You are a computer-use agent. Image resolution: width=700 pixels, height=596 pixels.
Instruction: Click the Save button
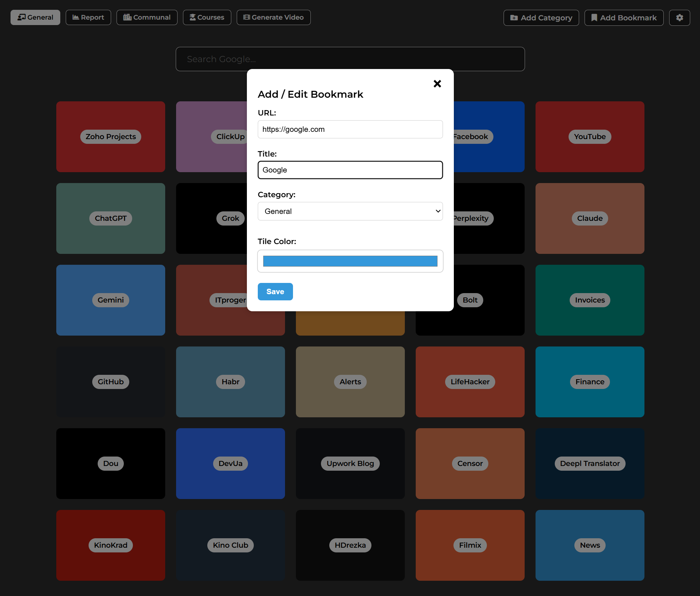point(275,292)
